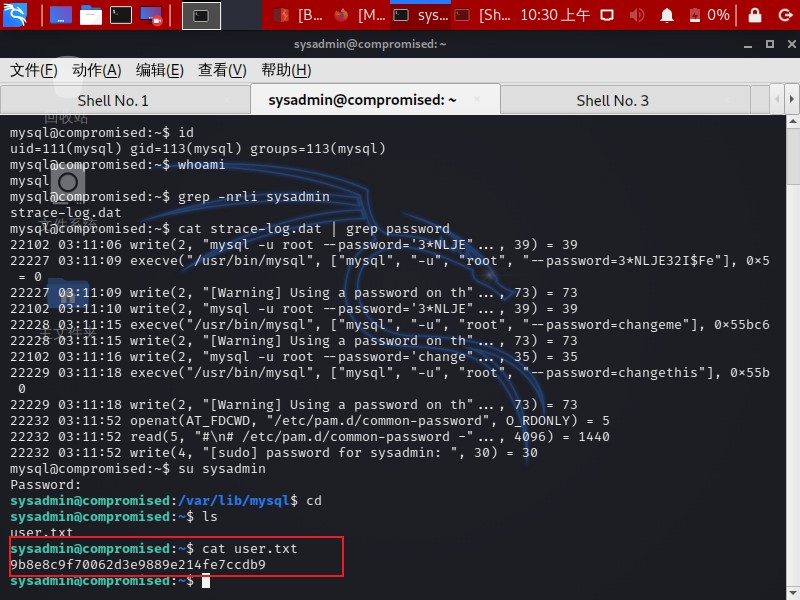Click the 'Password:' prompt line
This screenshot has width=800, height=600.
(x=45, y=485)
